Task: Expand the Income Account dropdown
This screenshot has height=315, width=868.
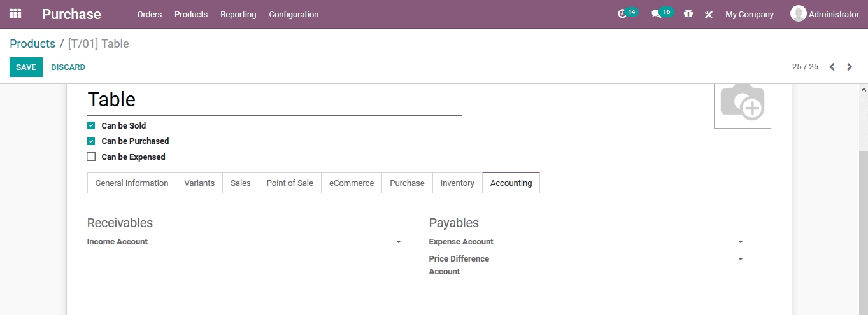Action: [x=398, y=242]
